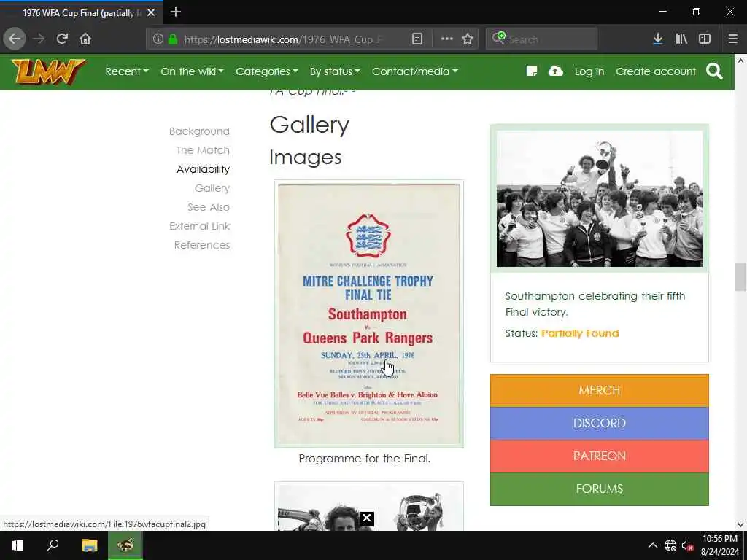This screenshot has height=560, width=747.
Task: Open the downloads panel
Action: click(657, 39)
